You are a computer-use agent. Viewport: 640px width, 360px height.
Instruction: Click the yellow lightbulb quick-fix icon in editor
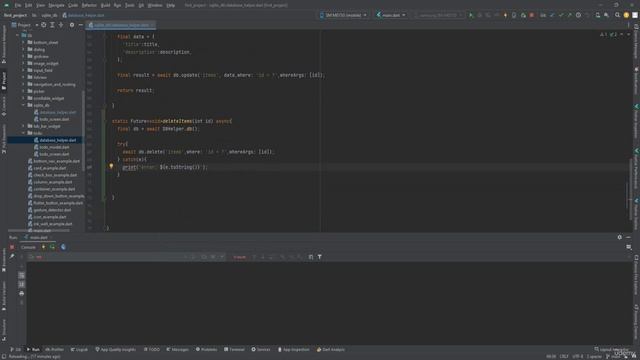[x=111, y=166]
